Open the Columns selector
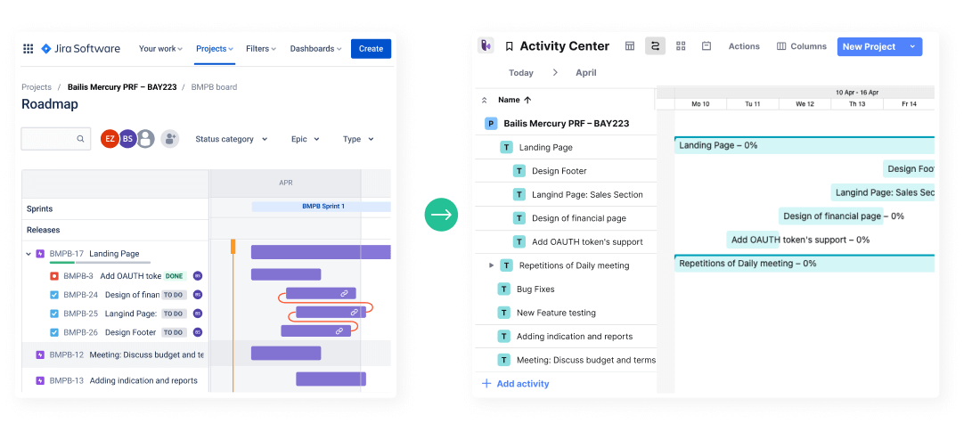The image size is (980, 432). coord(801,46)
